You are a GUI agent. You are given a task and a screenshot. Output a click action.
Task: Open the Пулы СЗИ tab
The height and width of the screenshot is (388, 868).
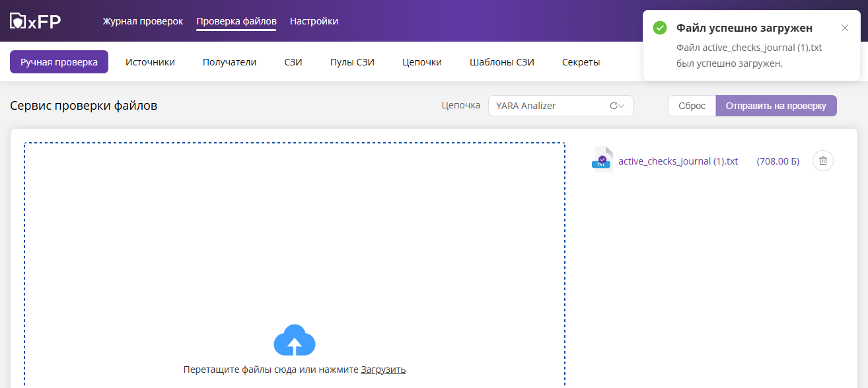point(352,62)
